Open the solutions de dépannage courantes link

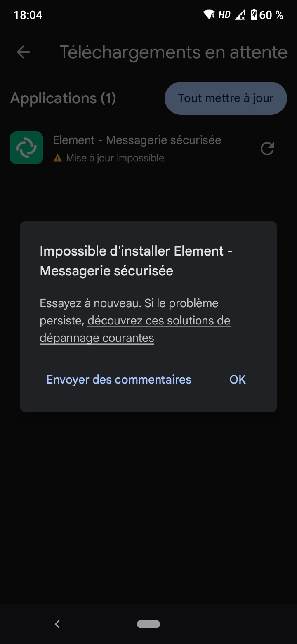pos(159,321)
